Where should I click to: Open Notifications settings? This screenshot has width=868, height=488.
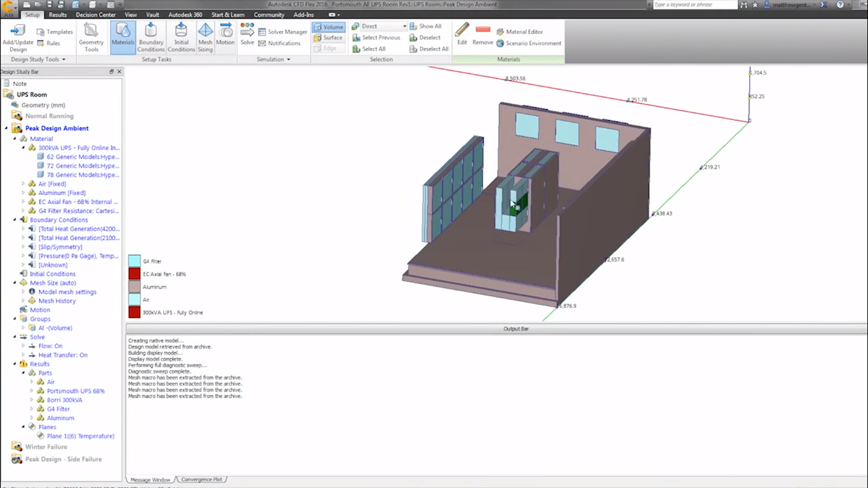[x=280, y=43]
